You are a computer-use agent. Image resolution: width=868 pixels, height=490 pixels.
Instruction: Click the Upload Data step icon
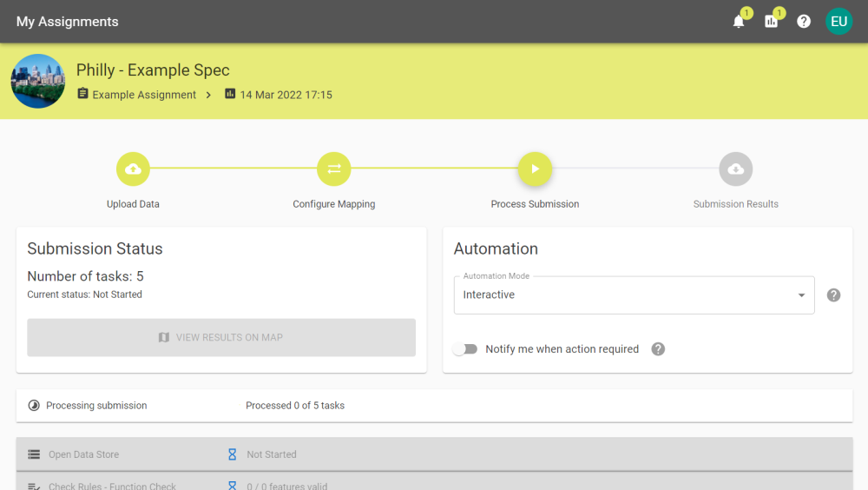tap(133, 169)
